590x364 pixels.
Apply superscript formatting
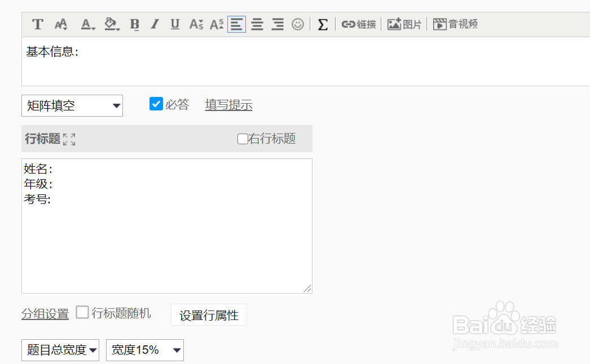217,24
